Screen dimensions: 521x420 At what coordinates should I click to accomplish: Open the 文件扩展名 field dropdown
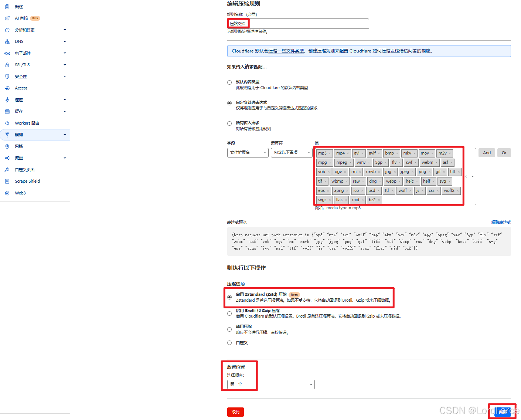point(248,152)
